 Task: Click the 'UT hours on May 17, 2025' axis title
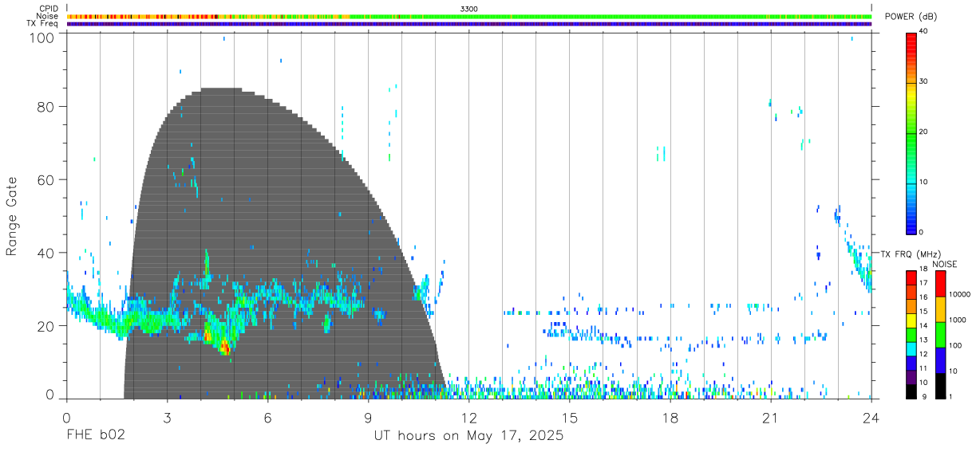coord(469,436)
